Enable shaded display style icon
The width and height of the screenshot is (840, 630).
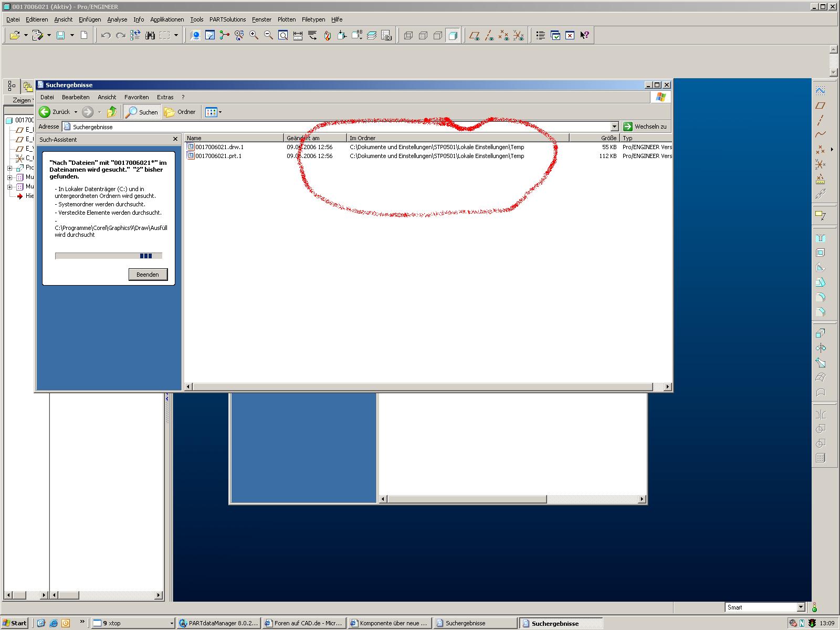point(453,35)
